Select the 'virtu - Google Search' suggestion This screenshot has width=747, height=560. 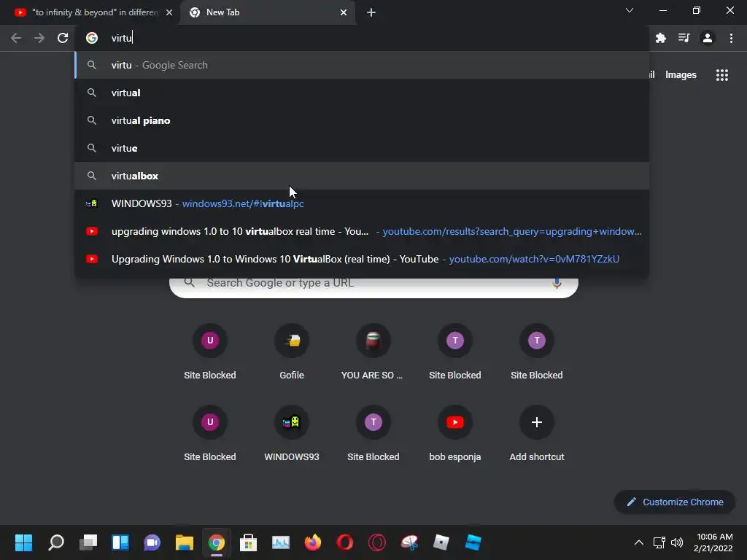tap(362, 65)
